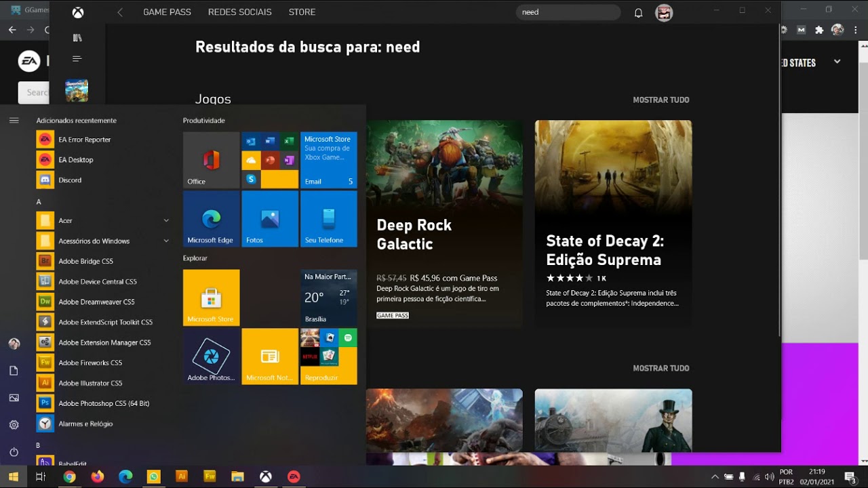This screenshot has width=868, height=488.
Task: Switch to EA Desktop on taskbar
Action: [294, 476]
